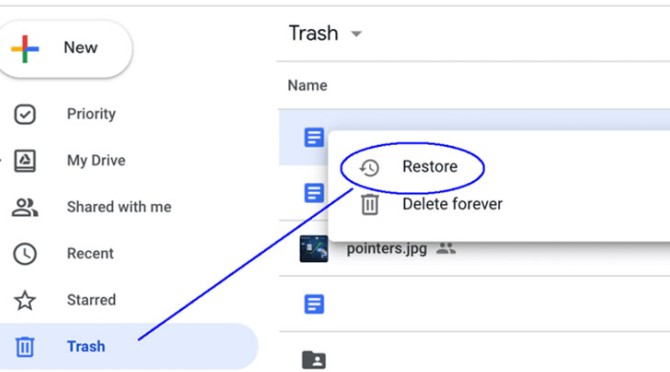Viewport: 670px width, 372px height.
Task: Click the Delete forever trash can icon
Action: 370,205
